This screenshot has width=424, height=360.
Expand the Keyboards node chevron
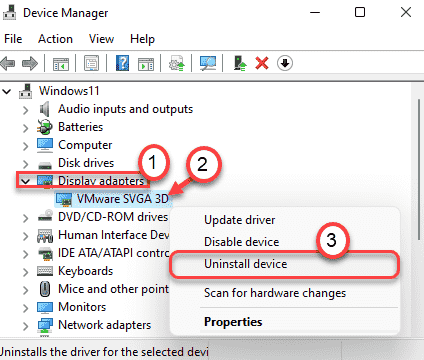26,272
